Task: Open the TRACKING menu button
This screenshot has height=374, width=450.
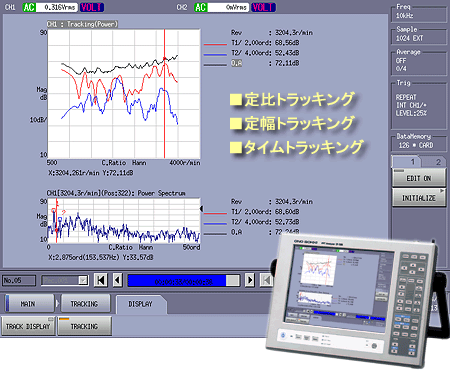Action: tap(84, 304)
